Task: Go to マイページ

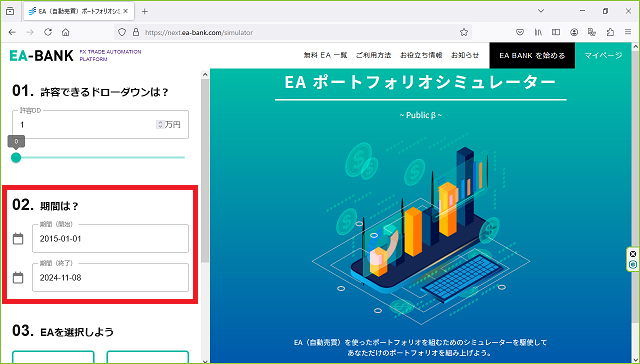Action: click(x=603, y=55)
